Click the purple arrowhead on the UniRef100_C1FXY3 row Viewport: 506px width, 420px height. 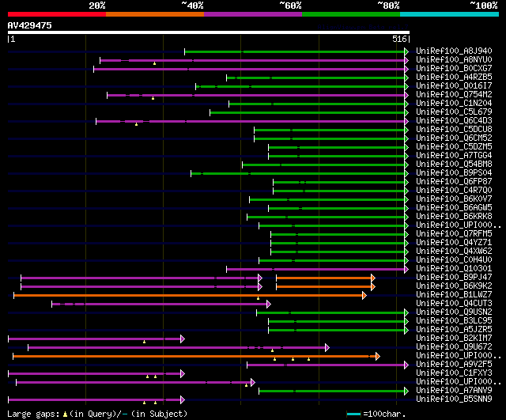183,374
